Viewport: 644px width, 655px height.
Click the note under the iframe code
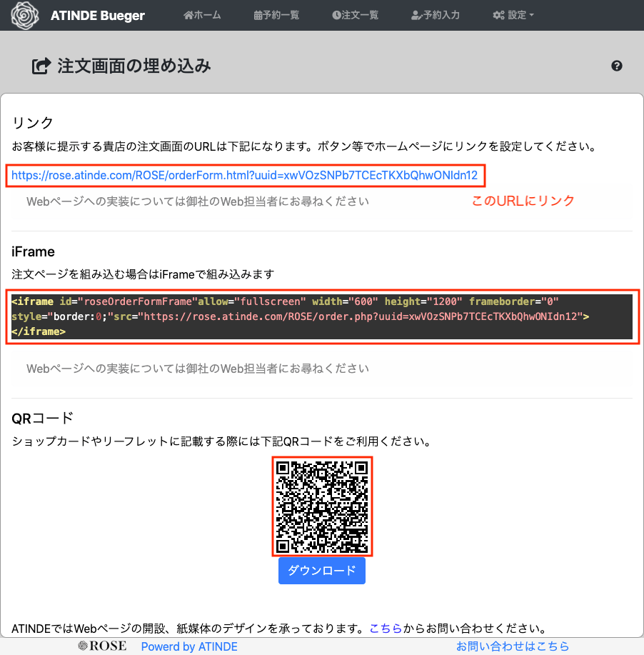[x=198, y=369]
